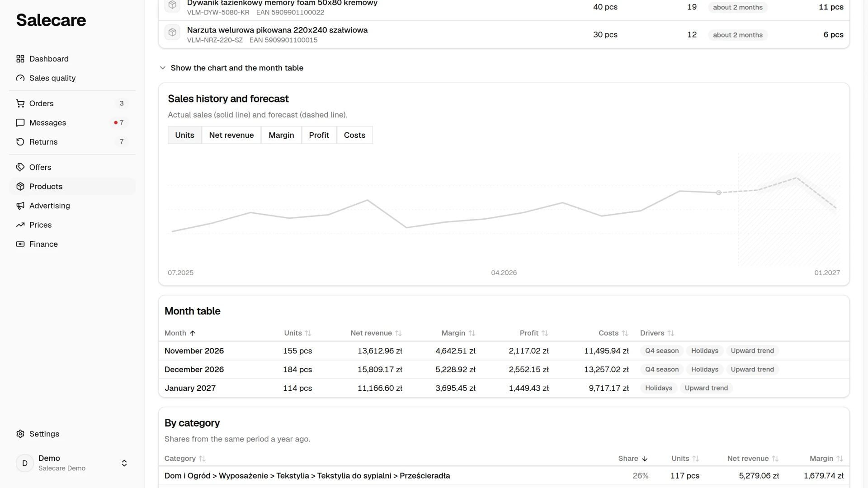Switch chart to Costs tab
This screenshot has height=488, width=868.
coord(354,135)
